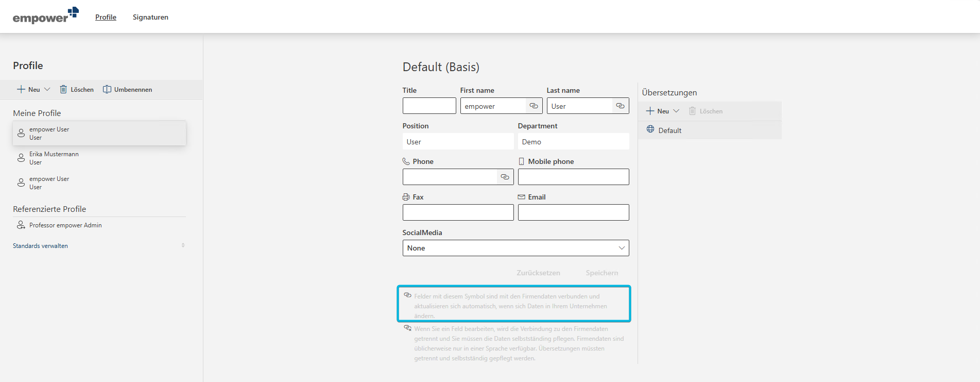Switch to the Signaturen tab
Viewport: 980px width, 382px height.
(x=150, y=17)
